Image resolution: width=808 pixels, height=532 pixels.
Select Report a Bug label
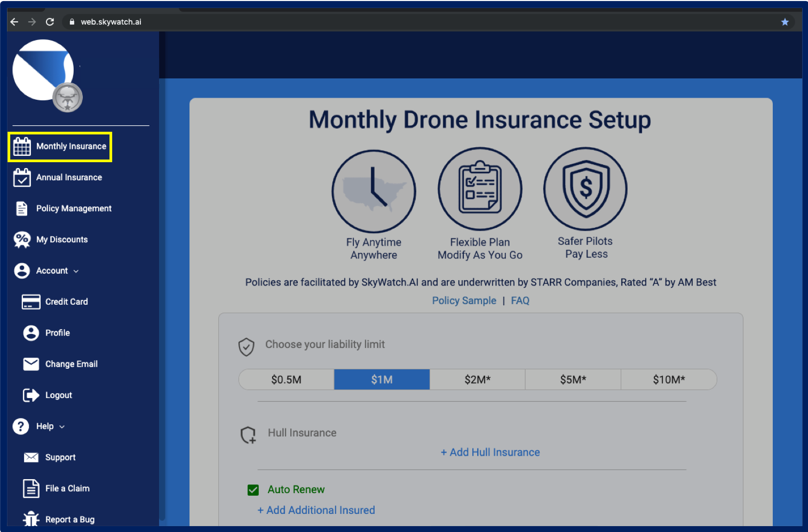pyautogui.click(x=70, y=520)
